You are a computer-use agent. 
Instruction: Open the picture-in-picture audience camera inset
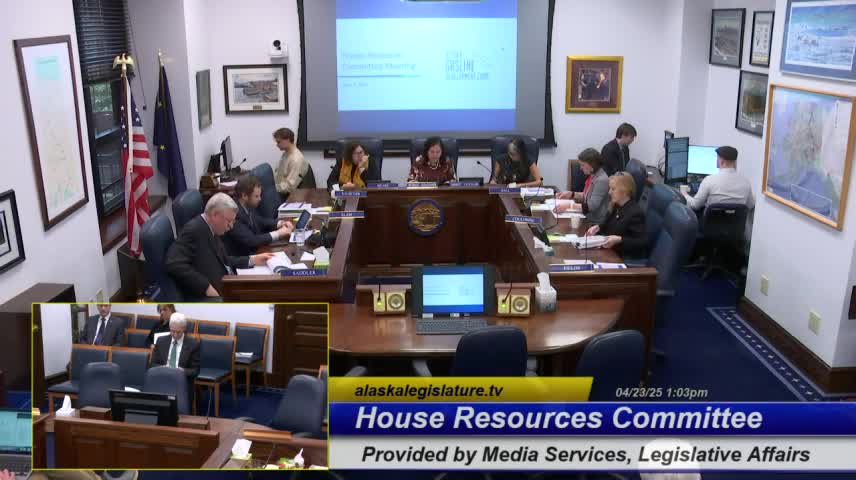pos(180,386)
